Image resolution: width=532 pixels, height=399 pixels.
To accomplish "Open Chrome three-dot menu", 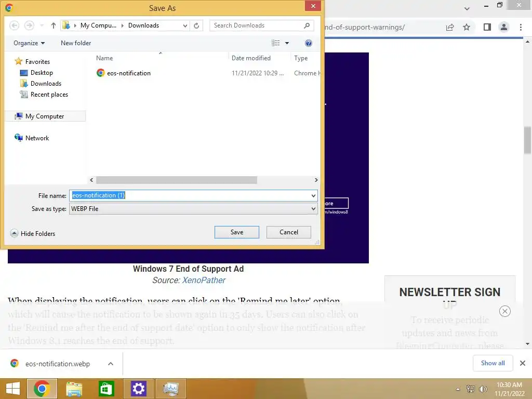I will click(521, 27).
